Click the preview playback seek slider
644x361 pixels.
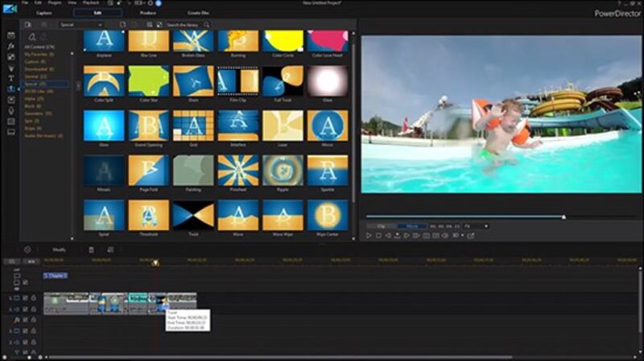(464, 216)
